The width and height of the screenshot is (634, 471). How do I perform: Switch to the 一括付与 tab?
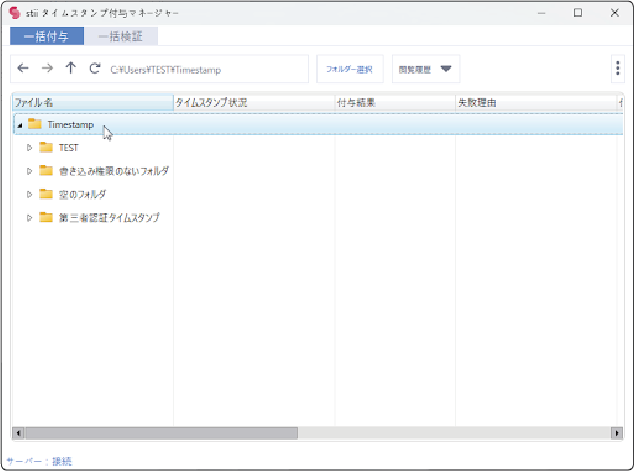click(x=47, y=36)
